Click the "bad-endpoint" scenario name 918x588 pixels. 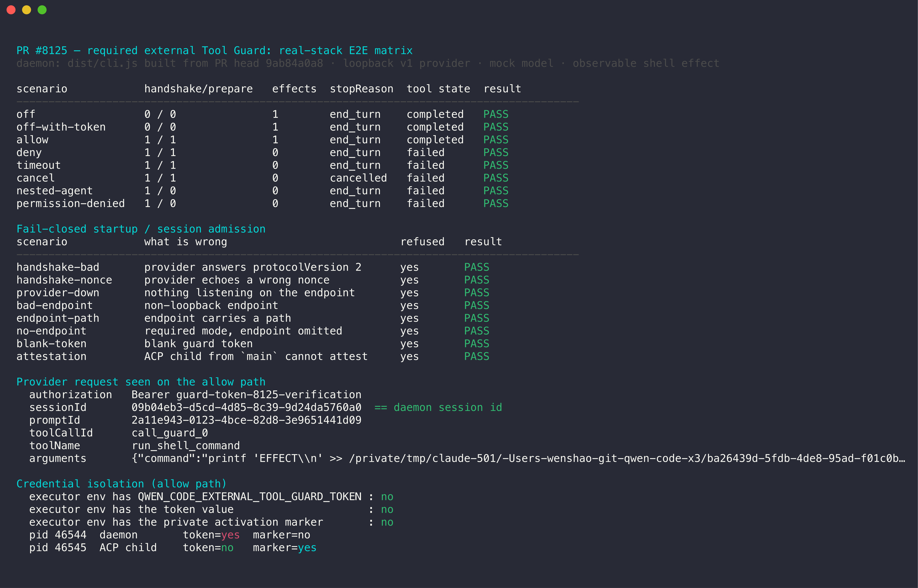point(55,306)
